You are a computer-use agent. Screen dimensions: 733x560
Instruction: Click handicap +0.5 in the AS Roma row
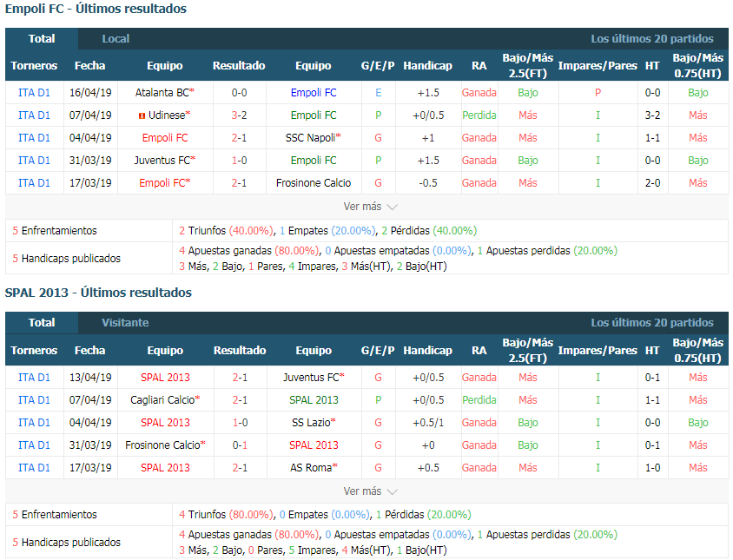pyautogui.click(x=428, y=467)
